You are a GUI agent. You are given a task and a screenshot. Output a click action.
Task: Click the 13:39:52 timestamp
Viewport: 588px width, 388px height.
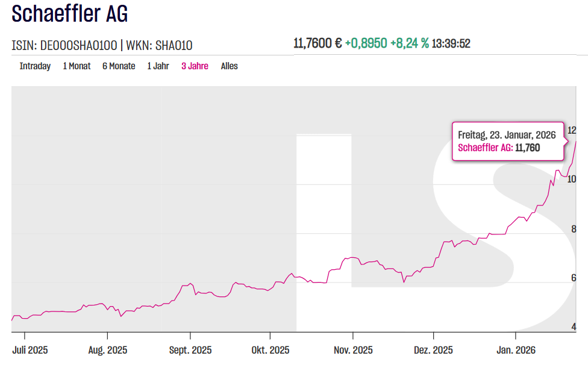pos(451,43)
